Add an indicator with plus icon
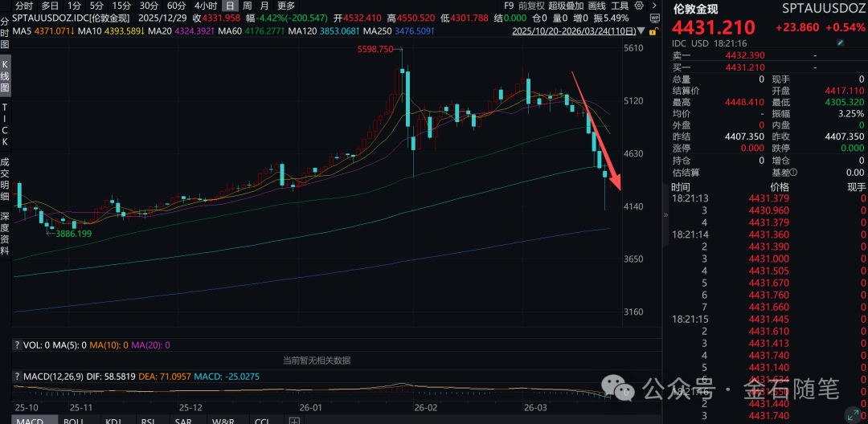Screen dimensions: 868x424 (x=294, y=421)
